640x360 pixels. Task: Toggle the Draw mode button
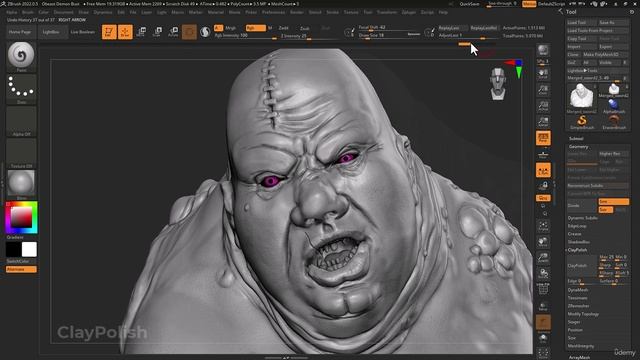[125, 32]
